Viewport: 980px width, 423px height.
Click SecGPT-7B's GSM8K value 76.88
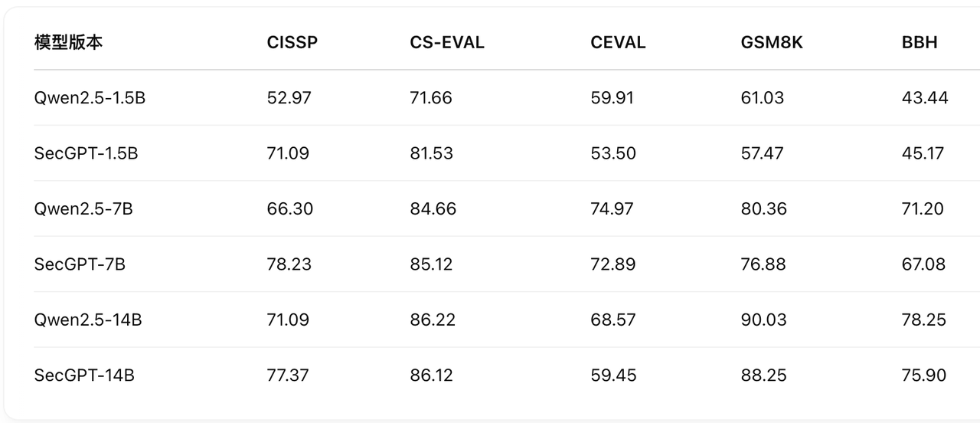763,264
